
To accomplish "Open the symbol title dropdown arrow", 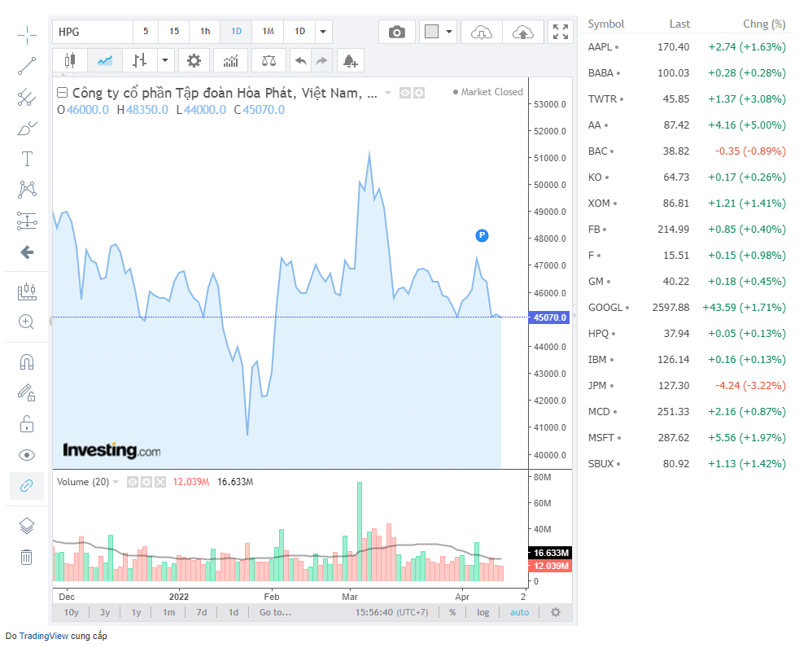I will [388, 93].
